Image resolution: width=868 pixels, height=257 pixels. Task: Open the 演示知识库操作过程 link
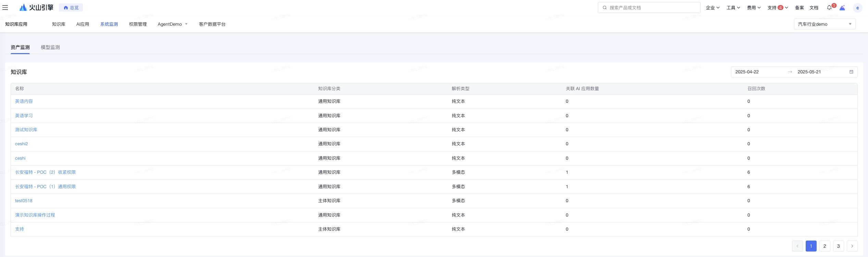(x=35, y=215)
